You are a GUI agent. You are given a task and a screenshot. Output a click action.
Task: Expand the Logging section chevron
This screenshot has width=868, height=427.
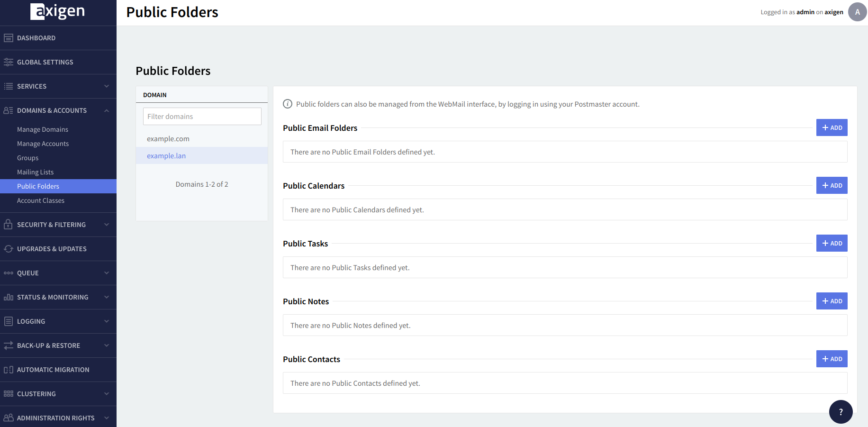(x=107, y=321)
